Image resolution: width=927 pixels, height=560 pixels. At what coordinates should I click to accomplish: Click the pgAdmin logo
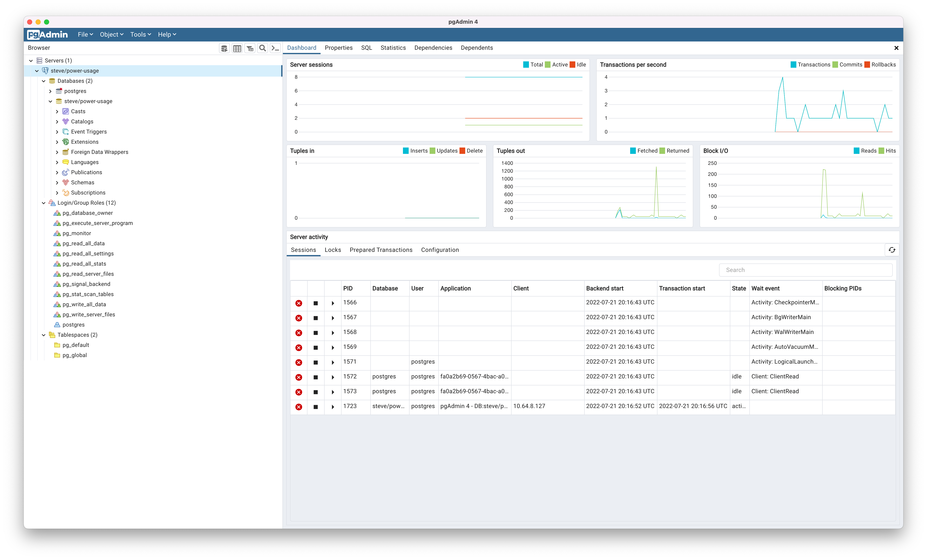(x=48, y=34)
